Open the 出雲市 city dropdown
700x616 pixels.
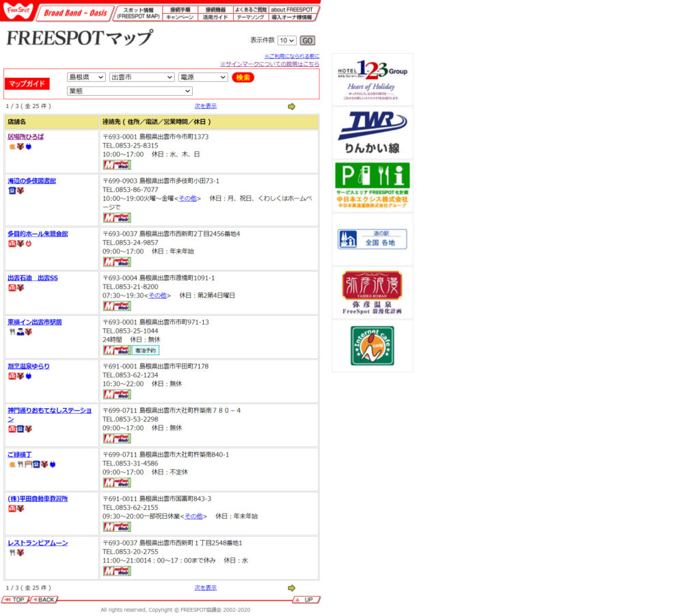tap(142, 77)
